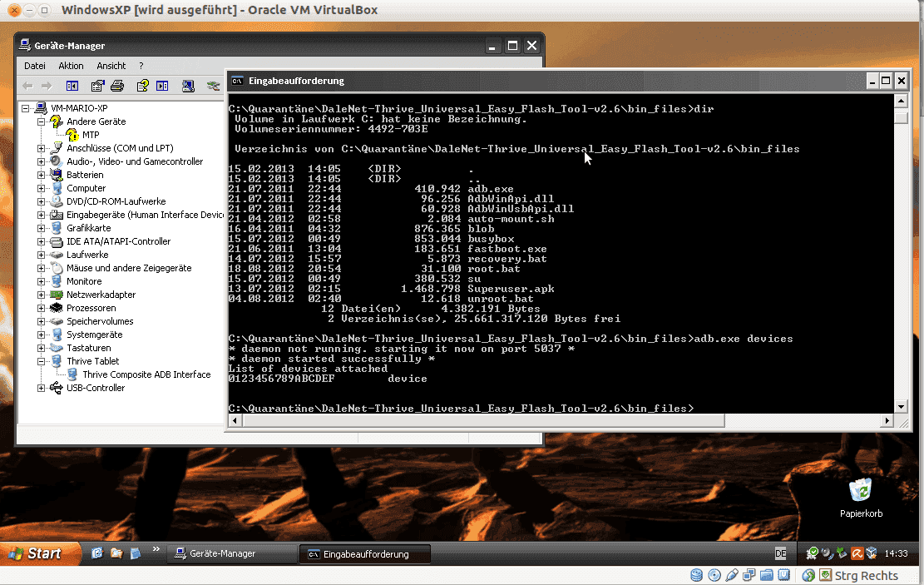Expand the Batterien node
Viewport: 924px width, 585px height.
pyautogui.click(x=41, y=175)
